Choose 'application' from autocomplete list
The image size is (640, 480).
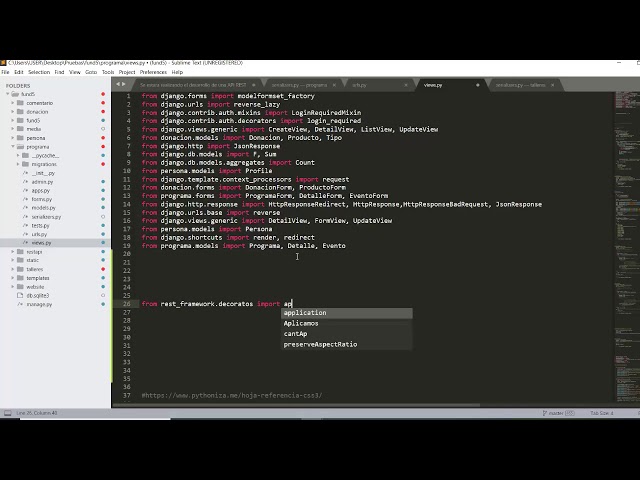pyautogui.click(x=347, y=313)
